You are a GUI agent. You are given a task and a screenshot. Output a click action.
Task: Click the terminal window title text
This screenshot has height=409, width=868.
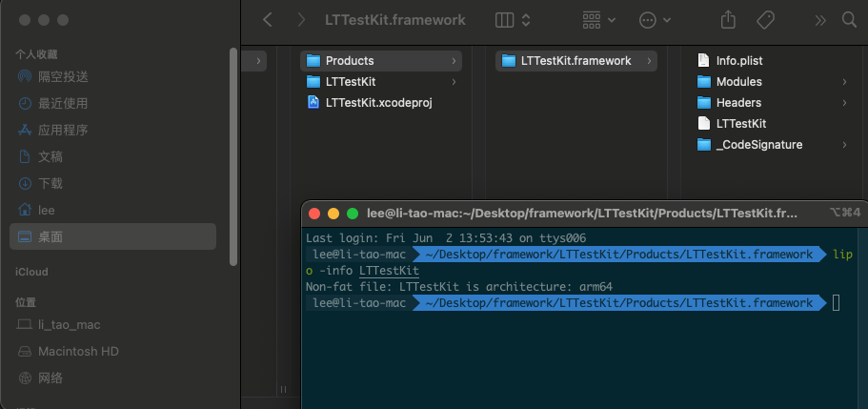click(582, 214)
